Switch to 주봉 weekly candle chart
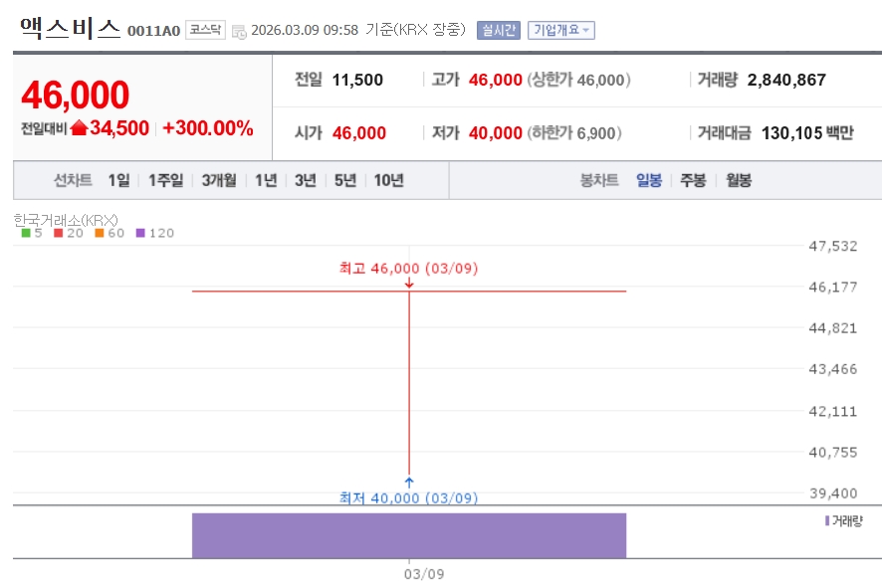The width and height of the screenshot is (882, 588). pos(693,180)
